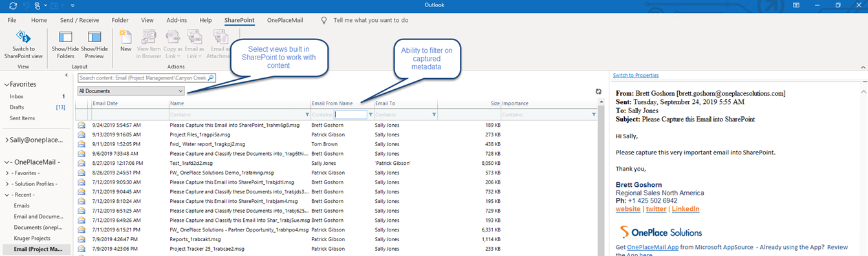Viewport: 868px width, 256px height.
Task: Click email icon for Fwd_ Water report row
Action: pos(81,144)
